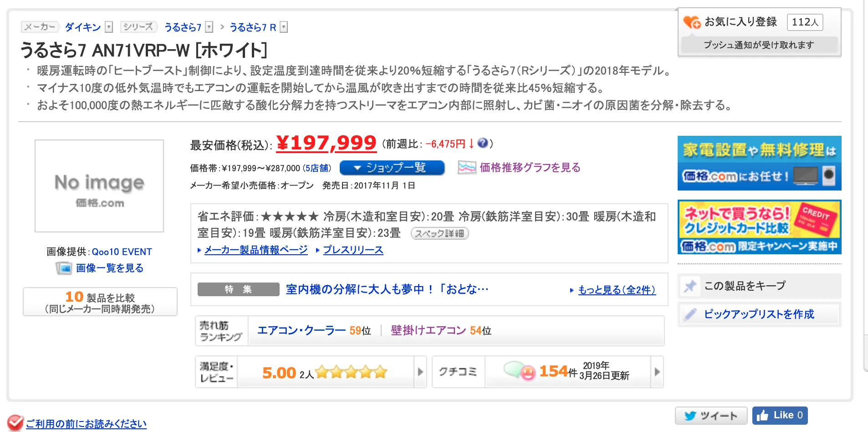
Task: Expand the satisfaction review arrow
Action: 420,372
